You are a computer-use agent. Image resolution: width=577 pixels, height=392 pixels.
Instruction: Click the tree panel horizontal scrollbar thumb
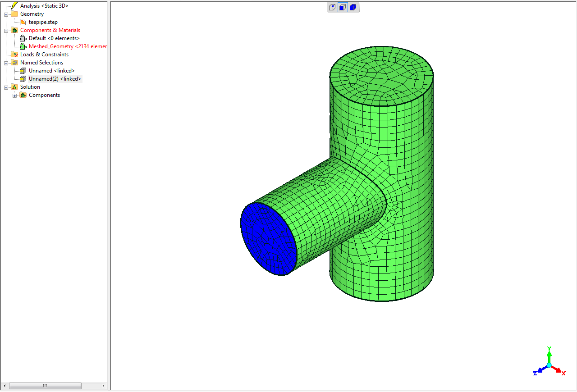point(45,386)
